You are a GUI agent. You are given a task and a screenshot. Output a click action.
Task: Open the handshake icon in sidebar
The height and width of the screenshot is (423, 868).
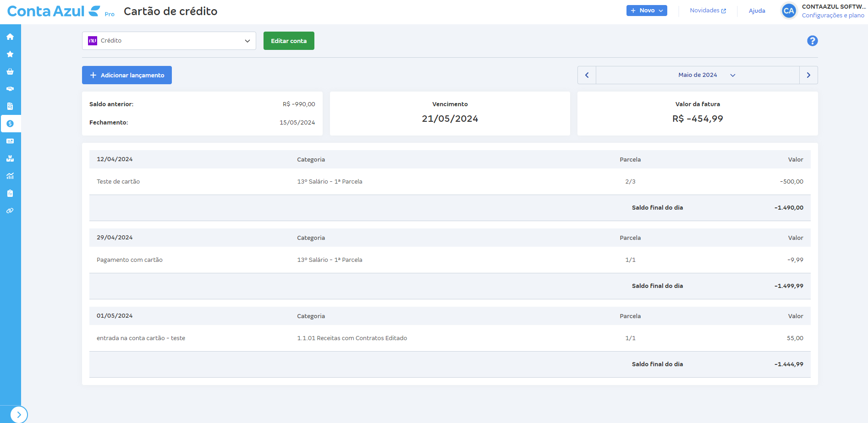click(10, 89)
